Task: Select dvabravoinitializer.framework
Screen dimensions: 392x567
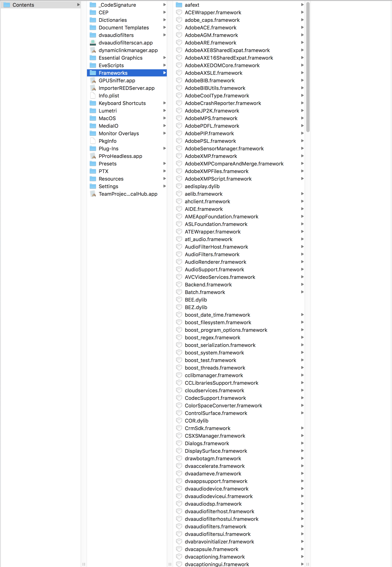Action: tap(239, 541)
